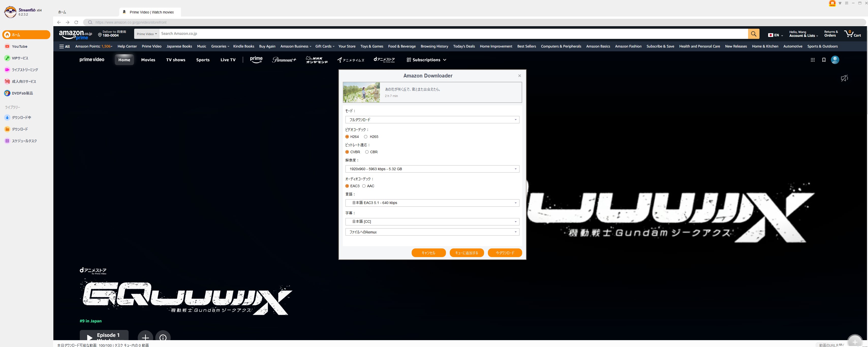Close the Amazon Downloader dialog
868x347 pixels.
click(520, 76)
